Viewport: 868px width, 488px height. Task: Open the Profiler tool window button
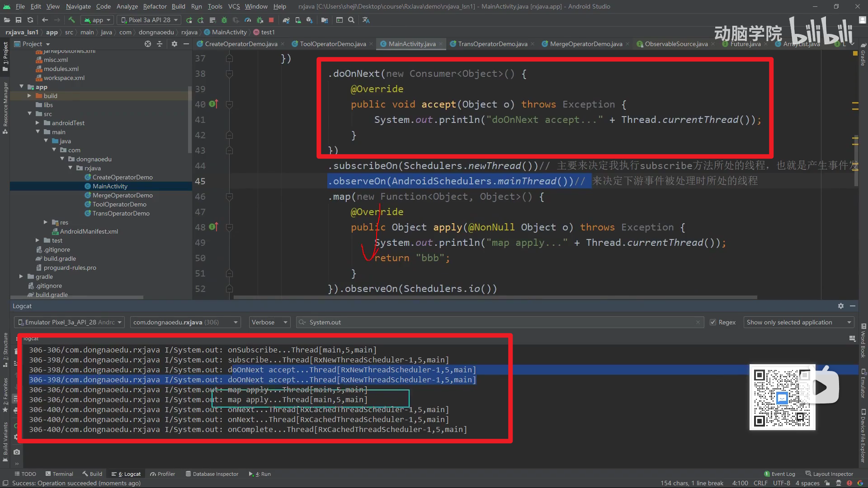(163, 474)
